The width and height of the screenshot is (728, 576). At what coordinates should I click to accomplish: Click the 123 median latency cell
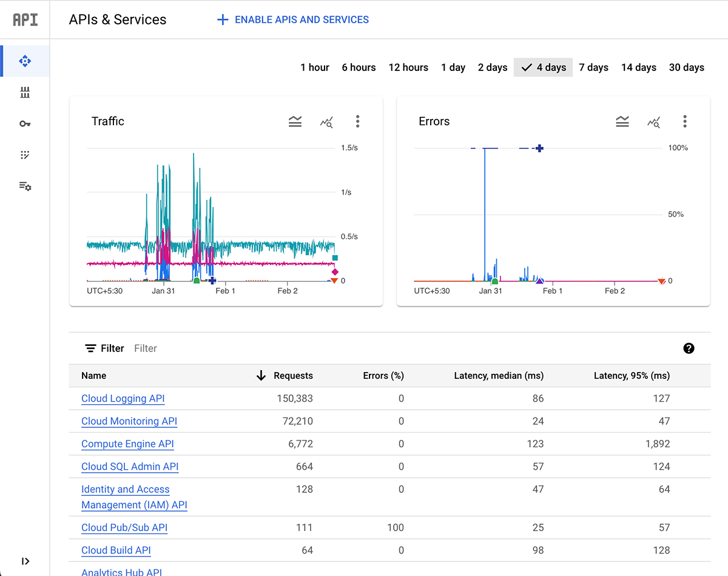535,444
